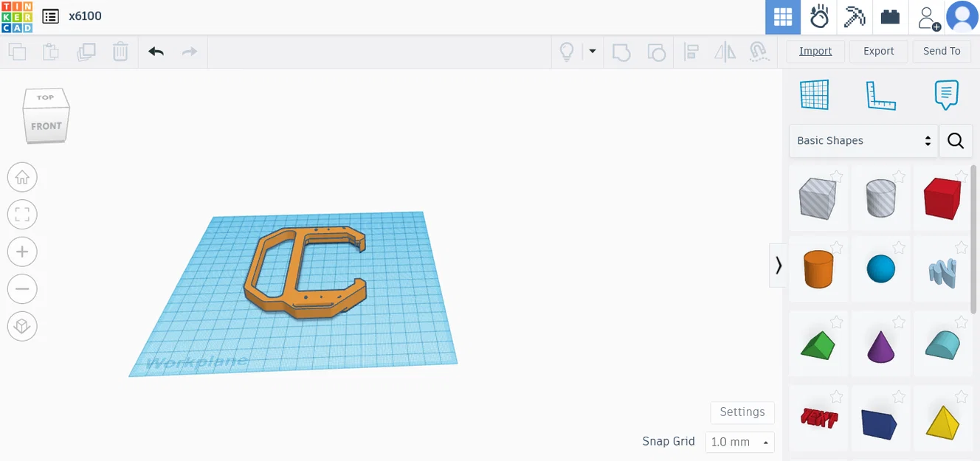Open the Notes tool icon
980x461 pixels.
click(x=946, y=95)
